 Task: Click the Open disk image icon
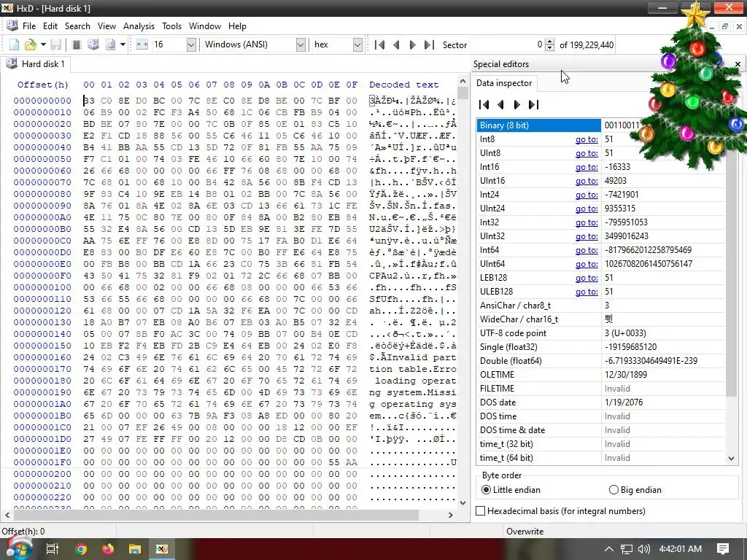click(111, 44)
